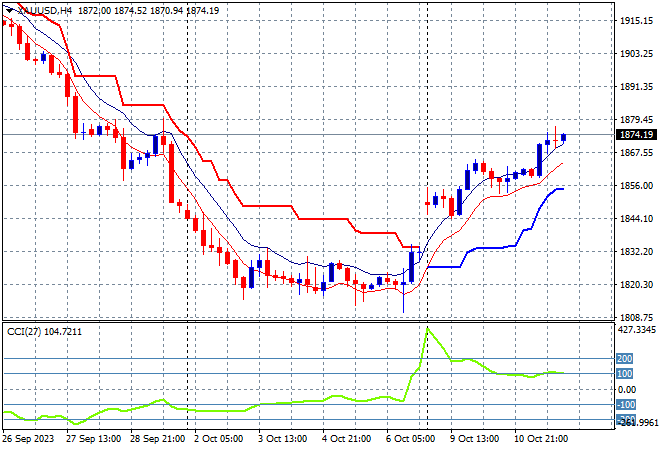Image resolution: width=660 pixels, height=450 pixels.
Task: Click the 1808.75 price scale label
Action: (636, 317)
